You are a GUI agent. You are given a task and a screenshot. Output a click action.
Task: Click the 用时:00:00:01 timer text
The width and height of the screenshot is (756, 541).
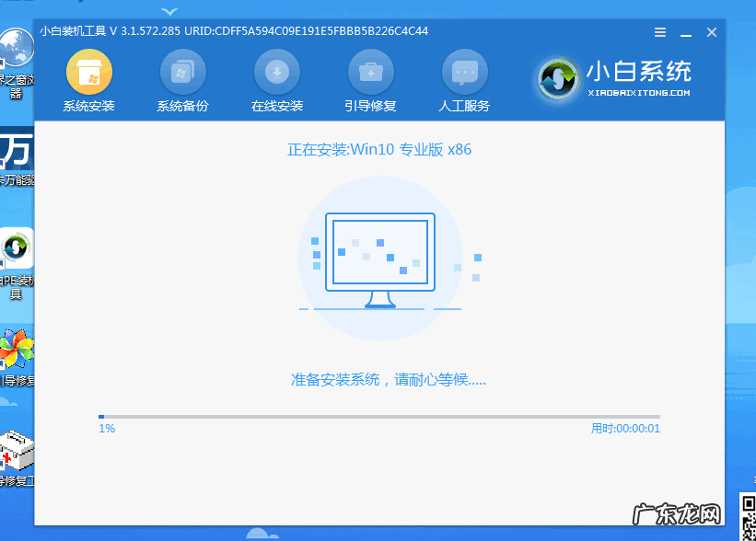(x=629, y=428)
